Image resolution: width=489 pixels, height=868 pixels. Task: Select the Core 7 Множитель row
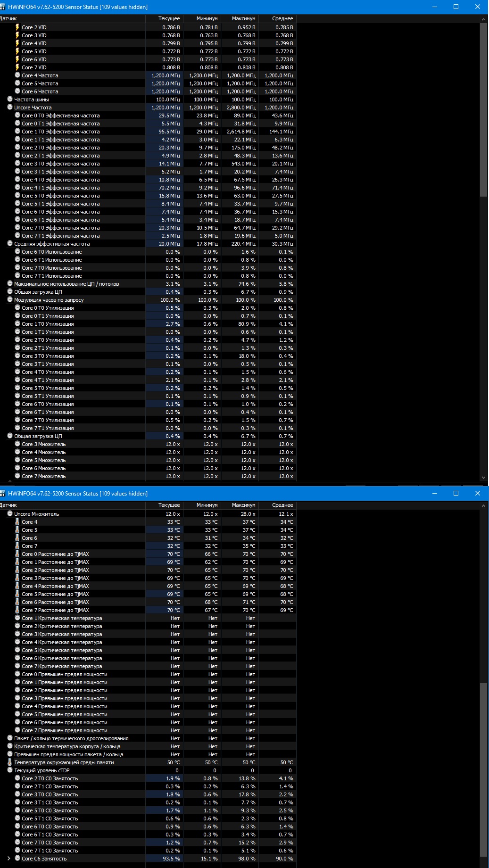click(x=148, y=476)
